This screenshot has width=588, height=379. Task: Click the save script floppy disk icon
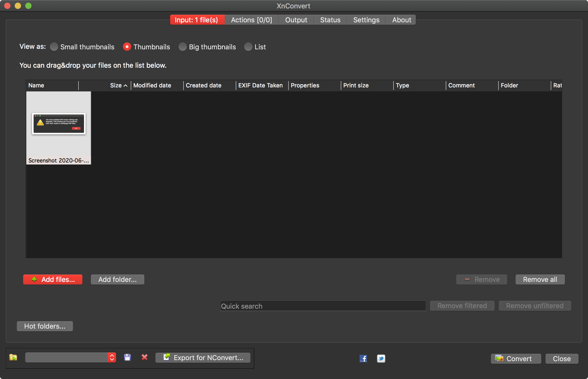point(127,357)
